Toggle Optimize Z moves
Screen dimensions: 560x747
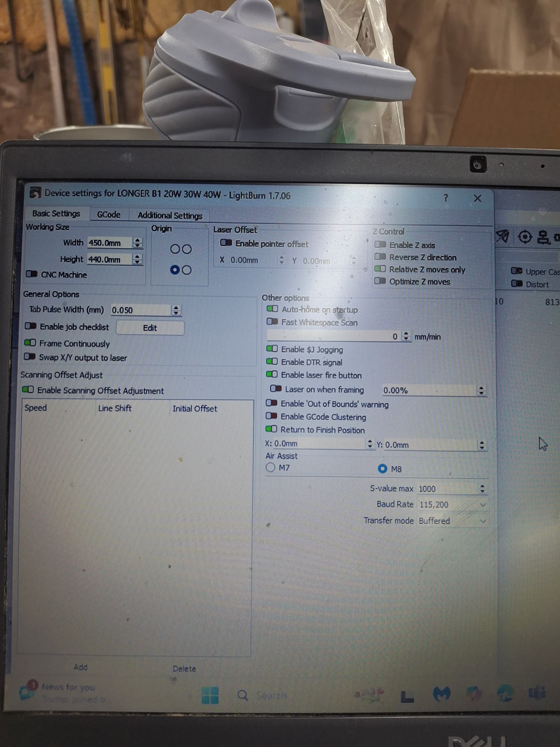click(x=380, y=281)
